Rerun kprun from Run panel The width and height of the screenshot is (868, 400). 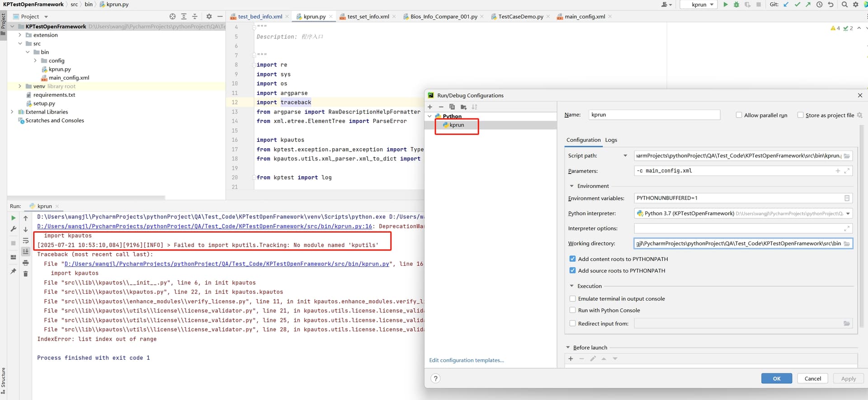click(x=13, y=218)
